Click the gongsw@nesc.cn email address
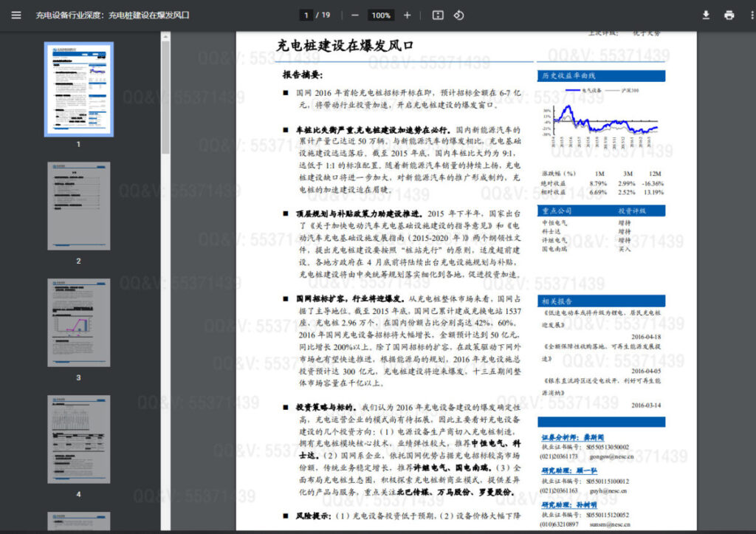Viewport: 756px width, 534px height. (x=611, y=456)
